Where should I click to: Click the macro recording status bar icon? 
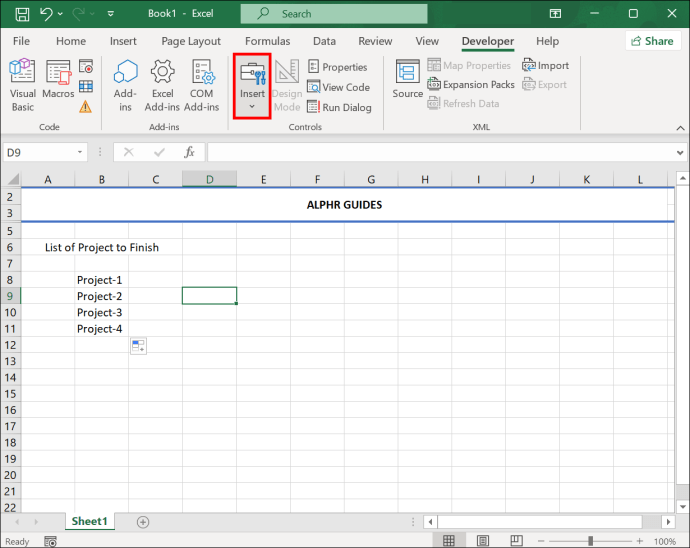tap(50, 541)
